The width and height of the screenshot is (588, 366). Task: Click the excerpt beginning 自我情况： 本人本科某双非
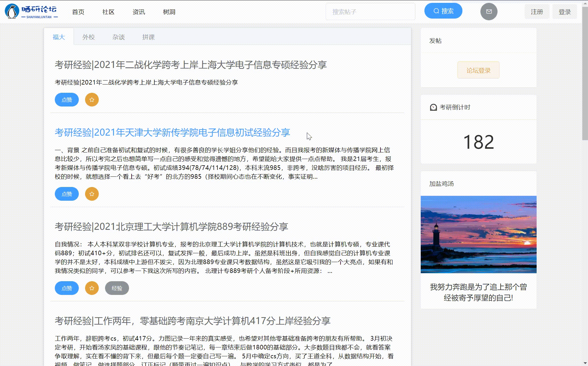(224, 258)
